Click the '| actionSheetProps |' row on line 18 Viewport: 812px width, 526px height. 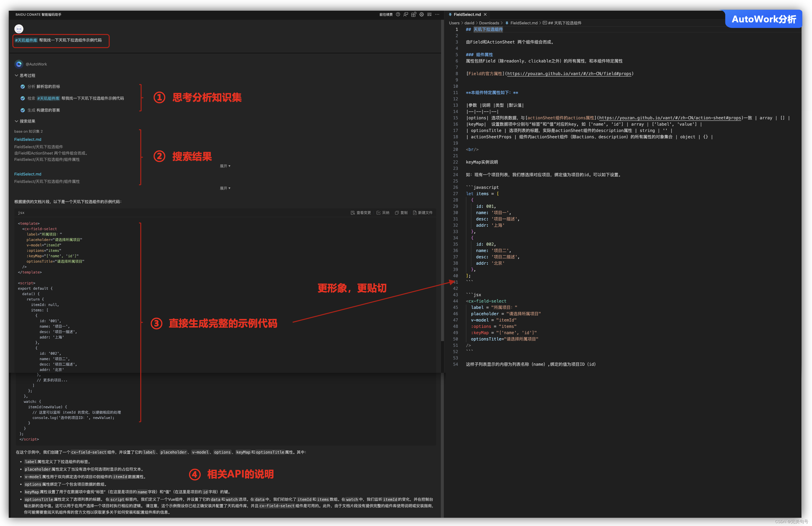click(589, 137)
